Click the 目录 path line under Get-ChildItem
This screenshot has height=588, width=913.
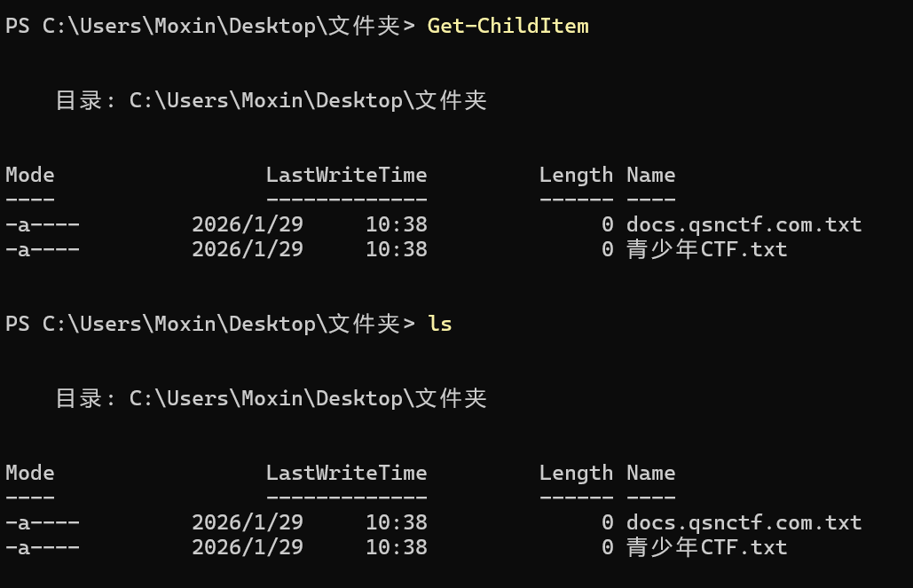272,101
